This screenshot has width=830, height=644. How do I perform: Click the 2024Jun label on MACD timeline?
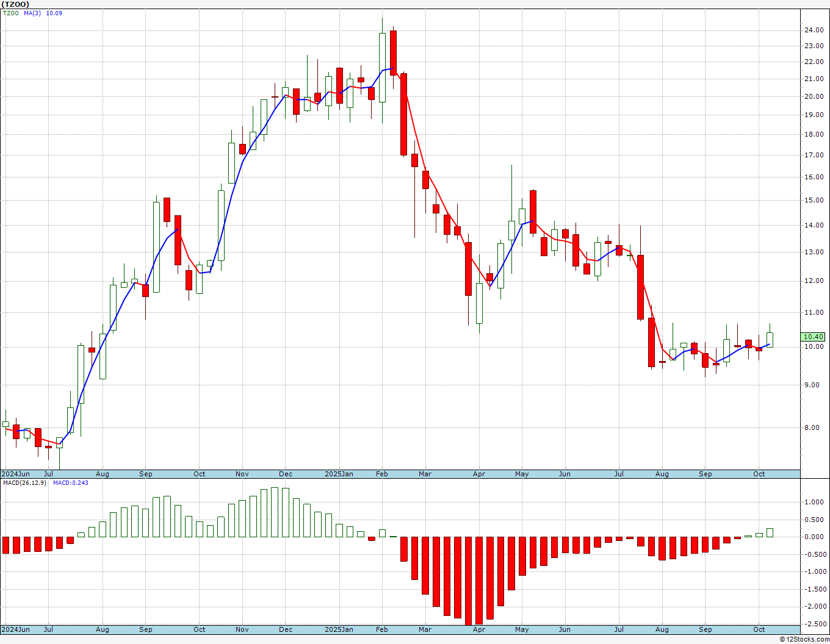coord(16,629)
